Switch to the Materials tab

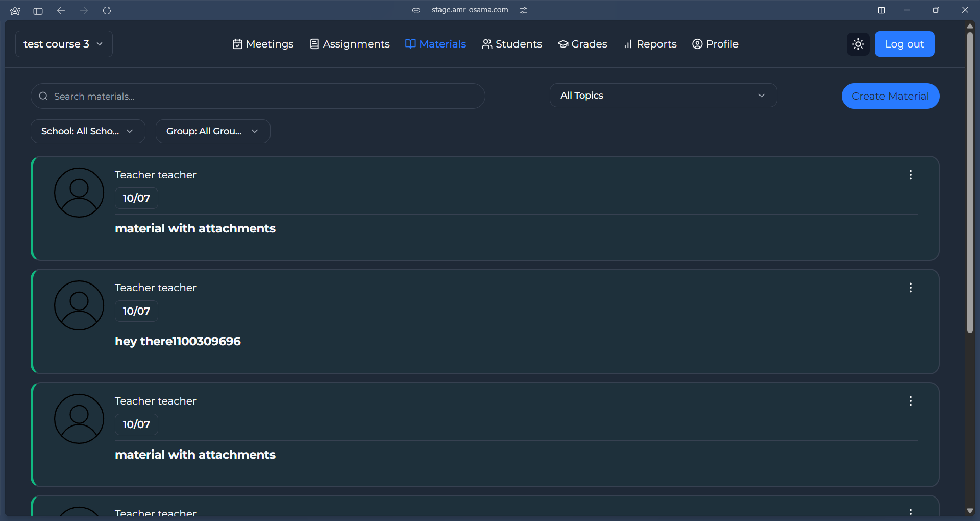click(x=442, y=44)
